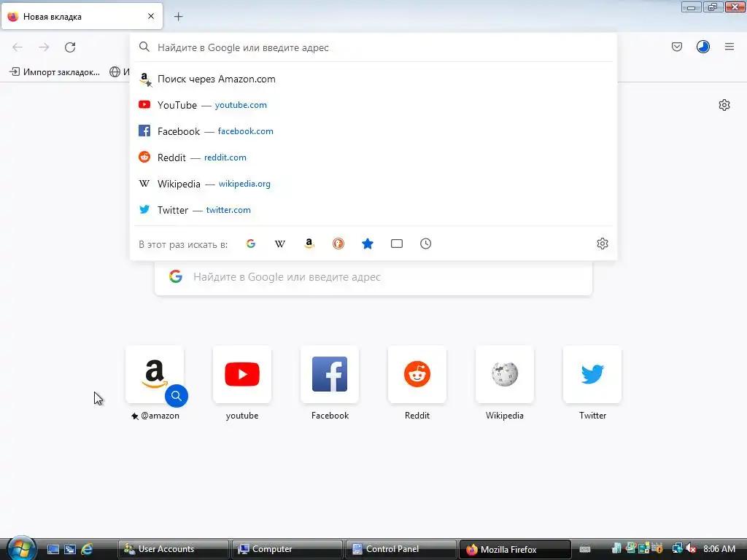Search this time with Amazon icon
747x560 pixels.
309,244
